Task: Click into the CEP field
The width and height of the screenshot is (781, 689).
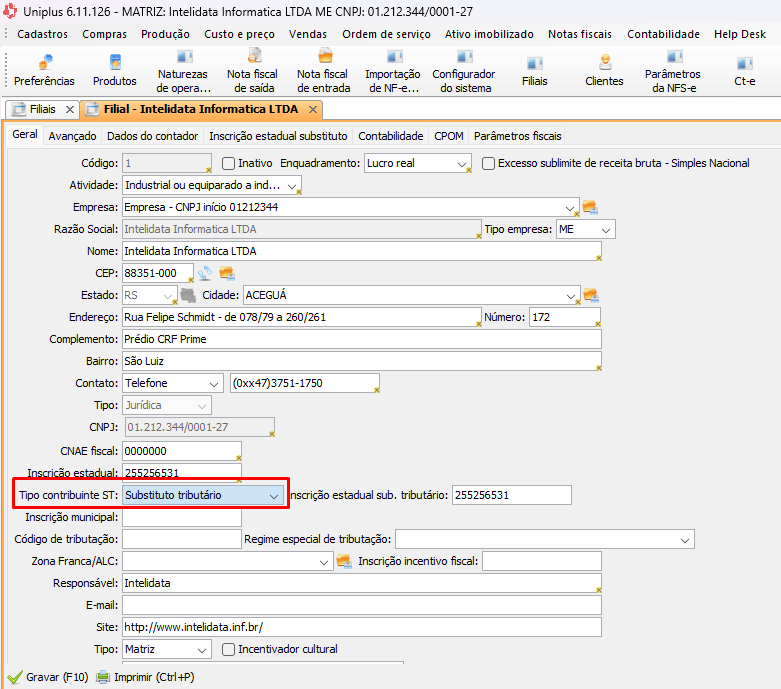Action: click(x=158, y=274)
